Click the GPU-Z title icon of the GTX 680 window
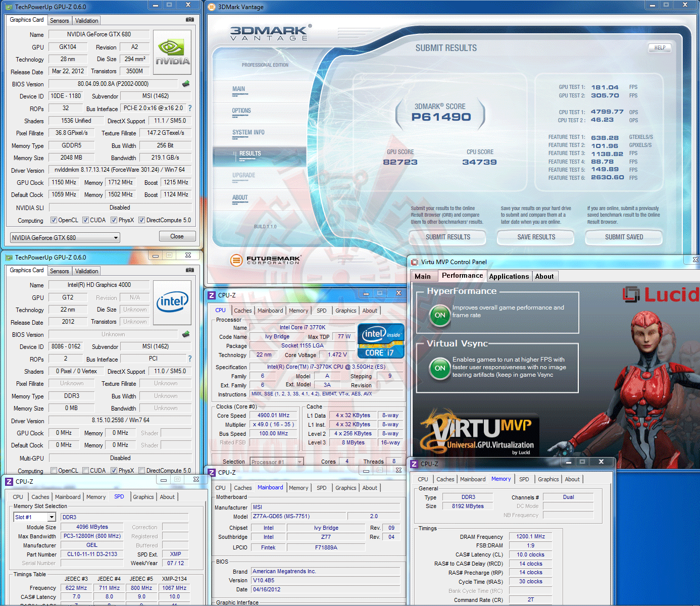Image resolution: width=700 pixels, height=606 pixels. point(9,7)
